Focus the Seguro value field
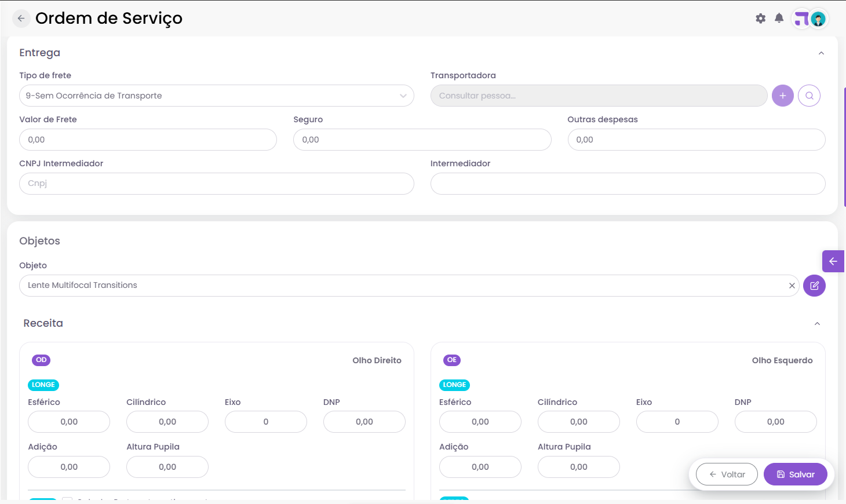The image size is (846, 504). tap(422, 140)
